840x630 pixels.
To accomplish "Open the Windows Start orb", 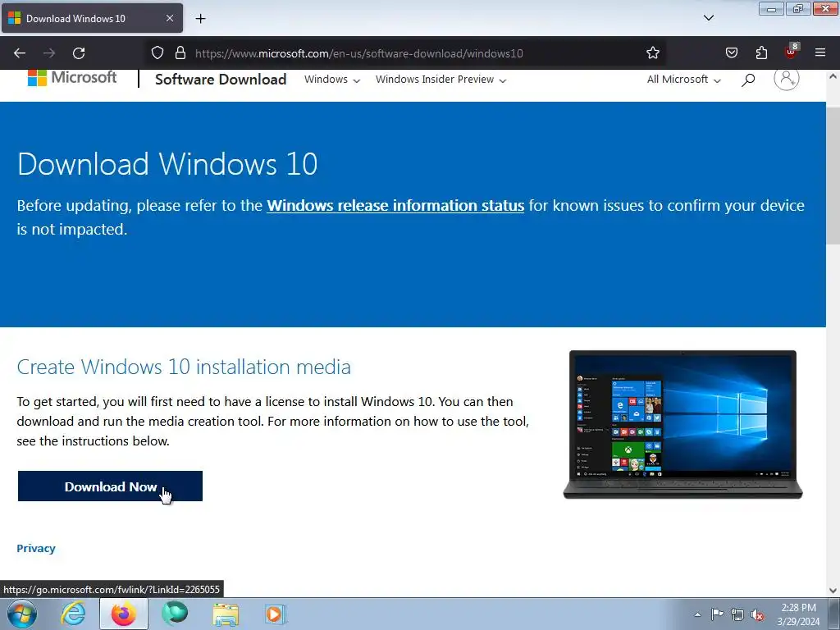I will [x=22, y=614].
